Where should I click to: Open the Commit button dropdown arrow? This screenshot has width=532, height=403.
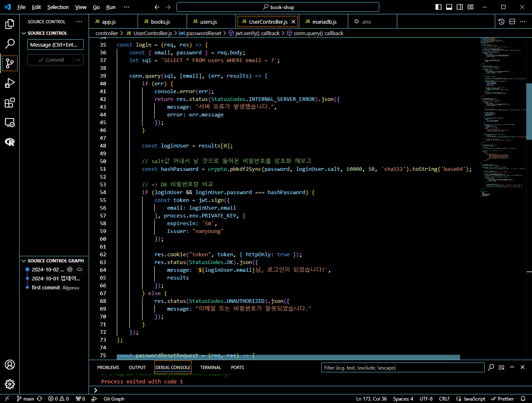point(78,60)
